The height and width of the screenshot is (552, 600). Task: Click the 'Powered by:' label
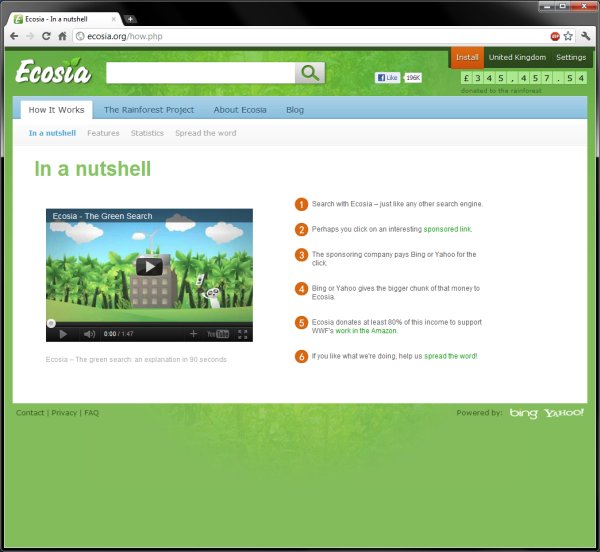click(x=479, y=413)
